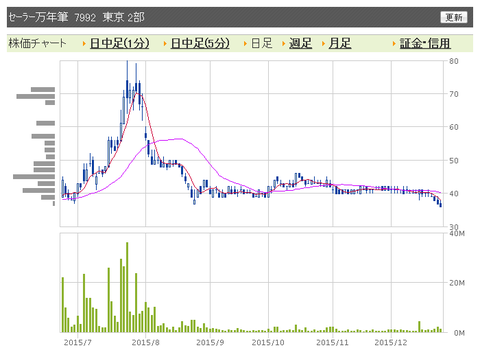
Task: Select the 日足 daily chart tab
Action: pos(262,43)
